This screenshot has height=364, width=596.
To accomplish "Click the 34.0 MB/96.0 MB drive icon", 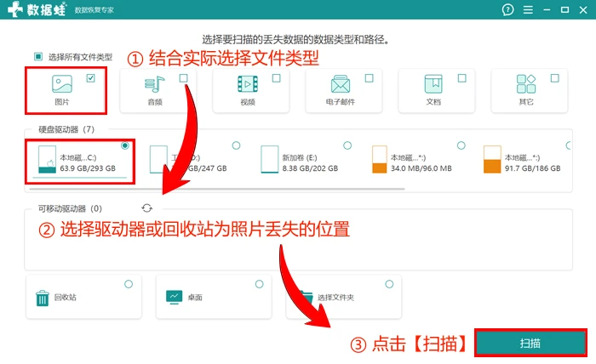I will [x=380, y=159].
